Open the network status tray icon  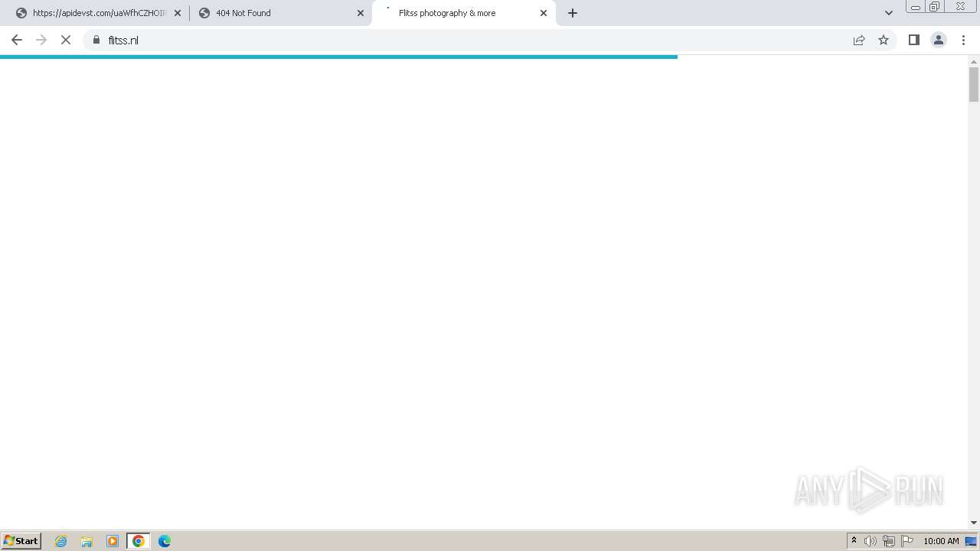click(x=889, y=541)
